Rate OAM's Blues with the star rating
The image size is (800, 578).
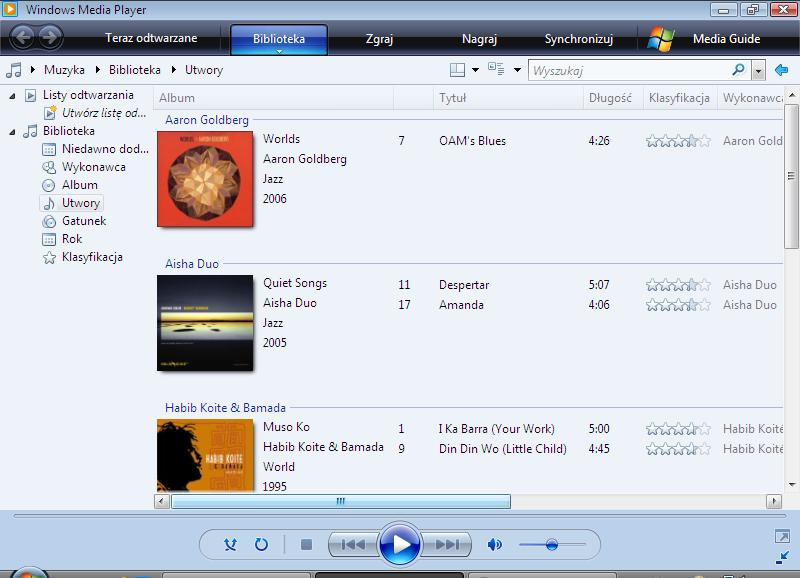tap(678, 141)
